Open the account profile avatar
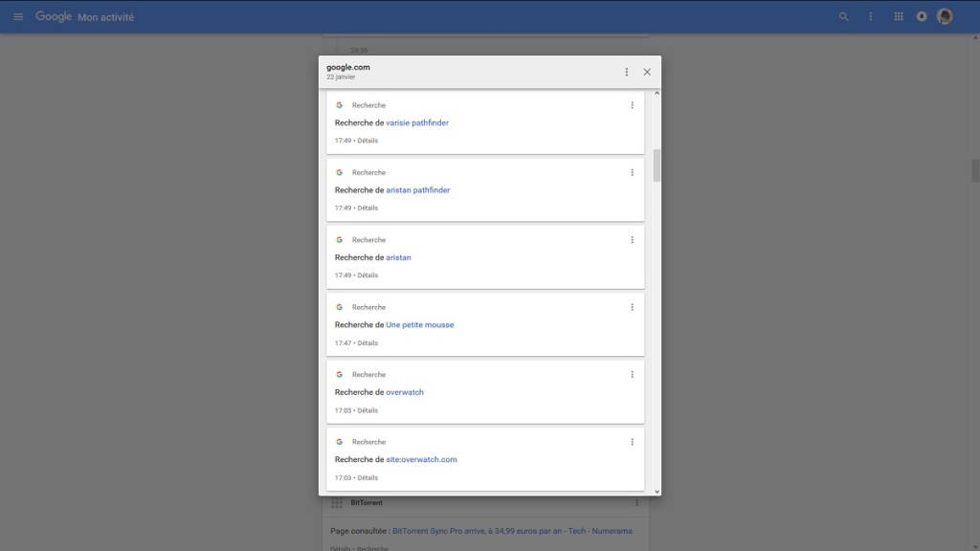This screenshot has height=551, width=980. click(x=945, y=17)
